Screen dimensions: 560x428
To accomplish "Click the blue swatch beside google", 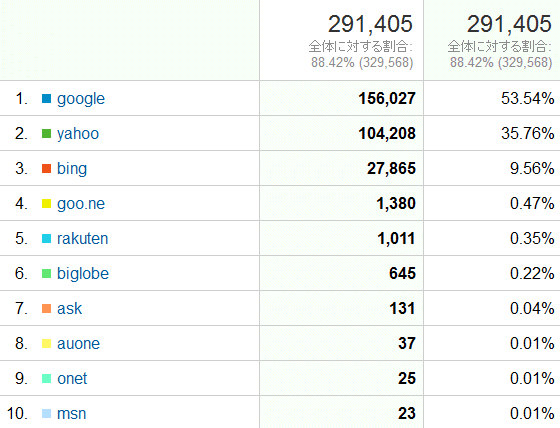I will (x=46, y=99).
